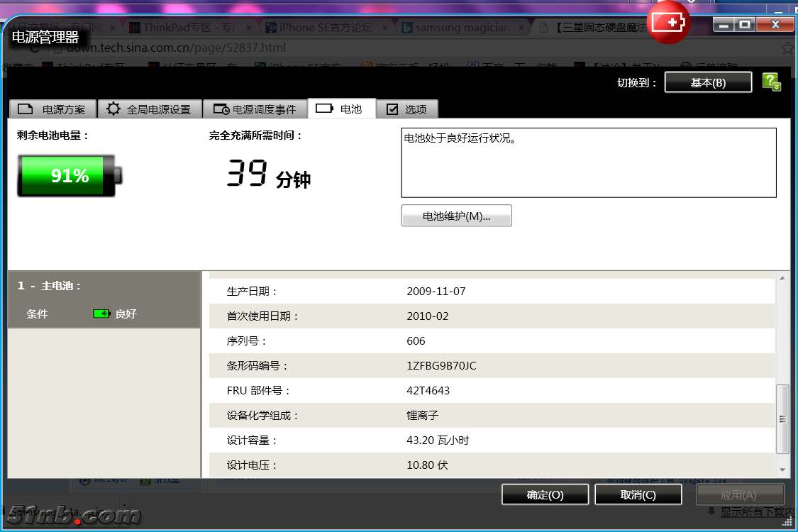Open help via the green question mark icon

772,82
